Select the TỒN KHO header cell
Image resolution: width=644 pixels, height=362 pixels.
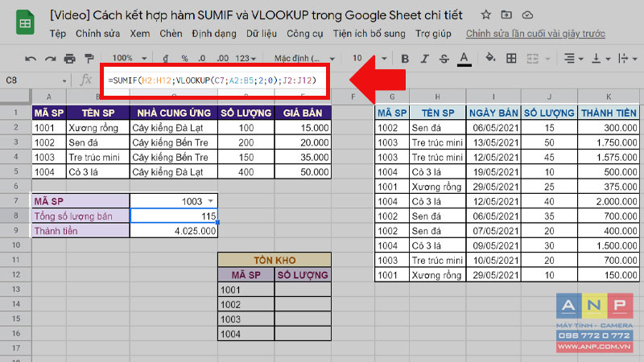[x=275, y=260]
